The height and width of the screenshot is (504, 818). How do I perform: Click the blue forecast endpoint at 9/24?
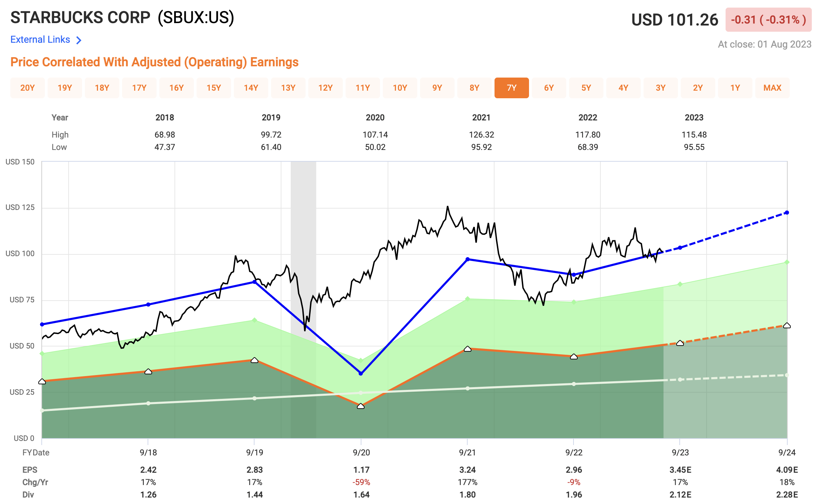pyautogui.click(x=787, y=213)
